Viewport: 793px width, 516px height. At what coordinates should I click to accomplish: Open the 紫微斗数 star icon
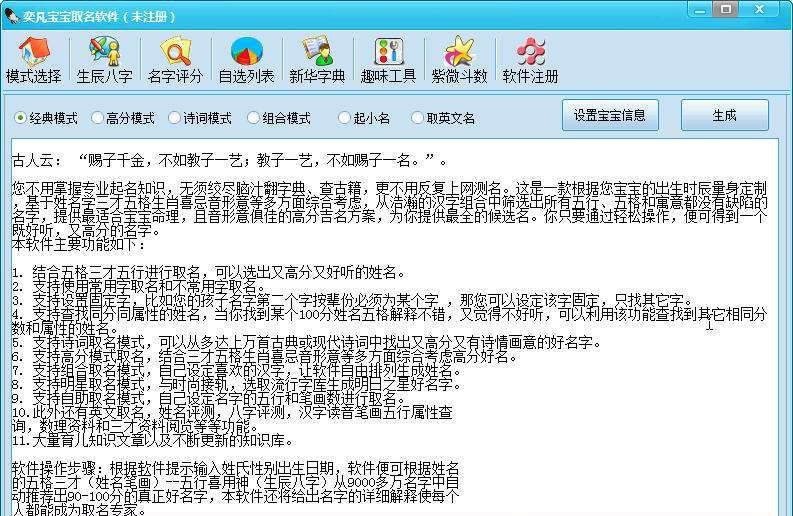pos(459,60)
